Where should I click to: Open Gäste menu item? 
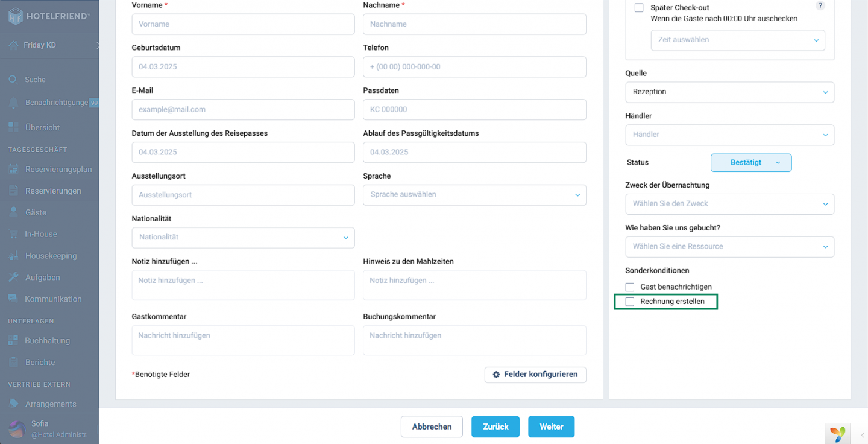36,213
